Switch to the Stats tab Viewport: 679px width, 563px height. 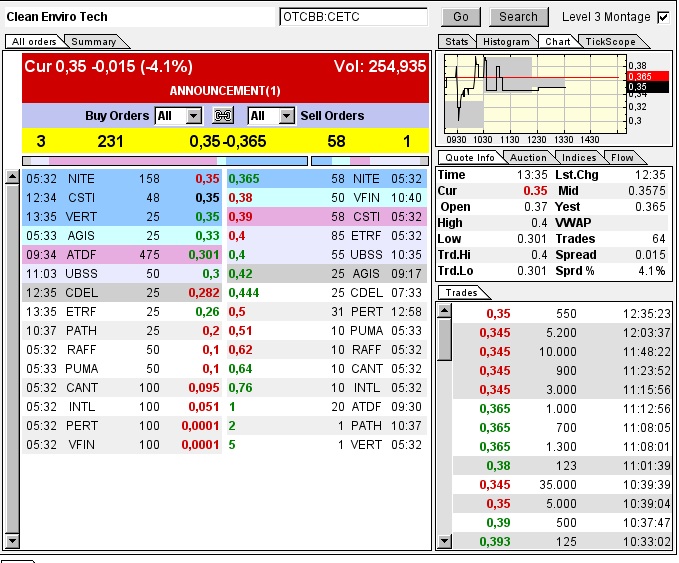tap(456, 42)
